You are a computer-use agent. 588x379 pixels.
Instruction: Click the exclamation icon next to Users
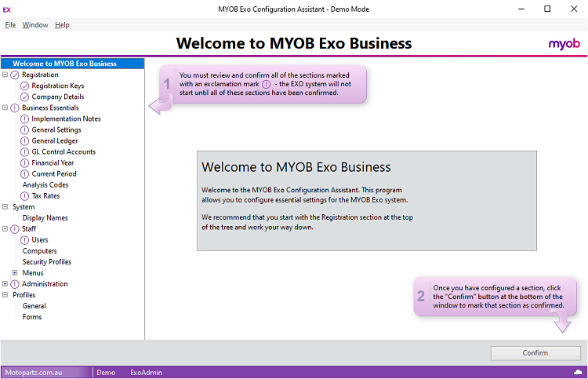coord(24,240)
